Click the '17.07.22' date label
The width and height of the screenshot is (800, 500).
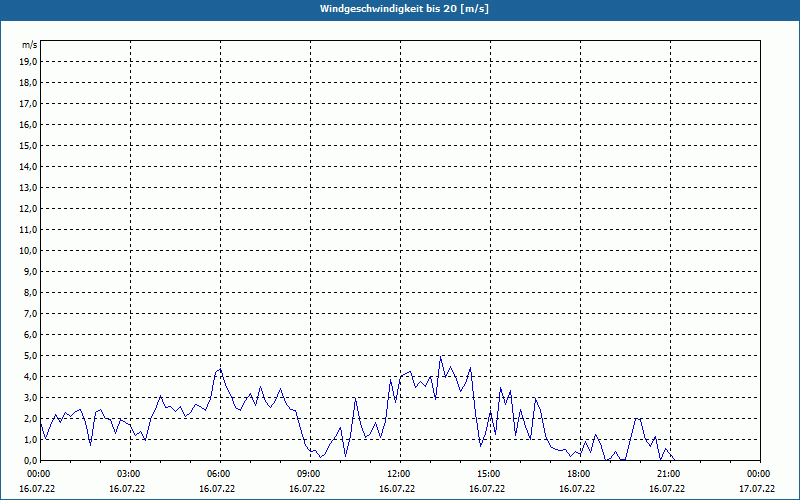(757, 489)
